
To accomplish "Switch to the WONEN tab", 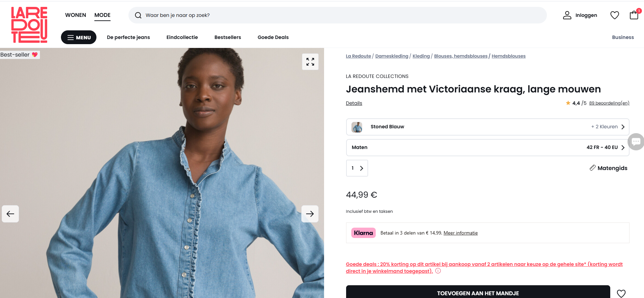I will click(75, 15).
